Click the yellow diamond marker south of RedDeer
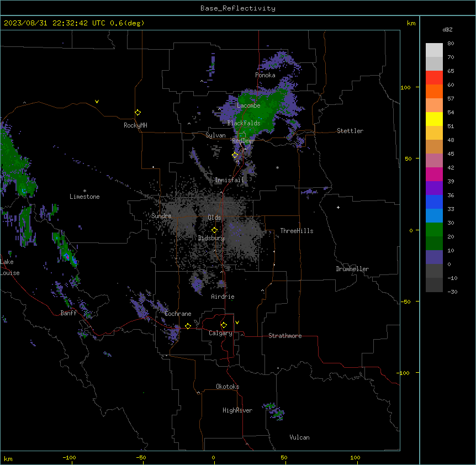Viewport: 476px width, 465px height. click(x=235, y=155)
